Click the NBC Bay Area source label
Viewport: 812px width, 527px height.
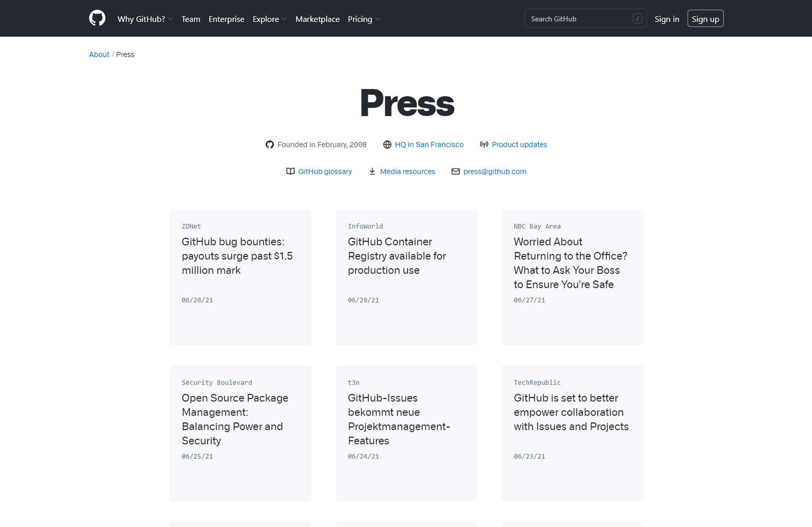537,226
